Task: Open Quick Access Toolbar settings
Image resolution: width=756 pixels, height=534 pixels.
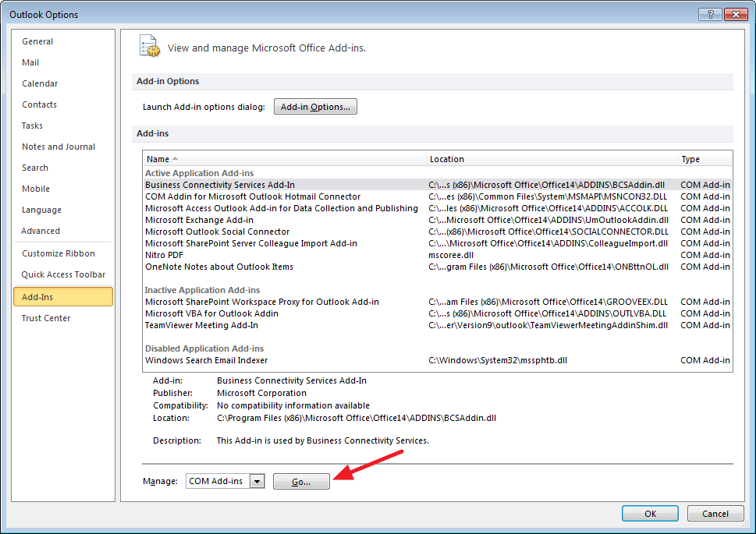Action: [x=63, y=274]
